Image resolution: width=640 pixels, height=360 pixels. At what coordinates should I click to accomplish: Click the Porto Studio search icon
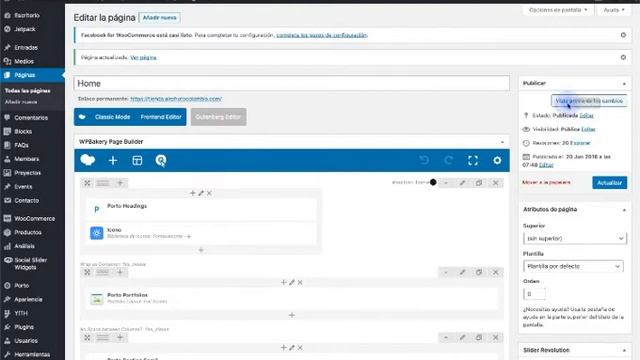(161, 160)
